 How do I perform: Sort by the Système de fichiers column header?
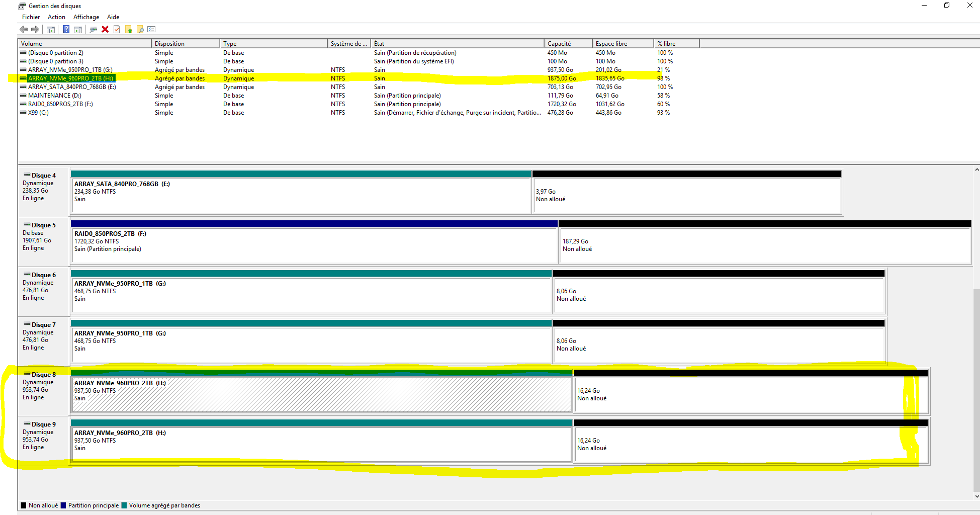[349, 44]
